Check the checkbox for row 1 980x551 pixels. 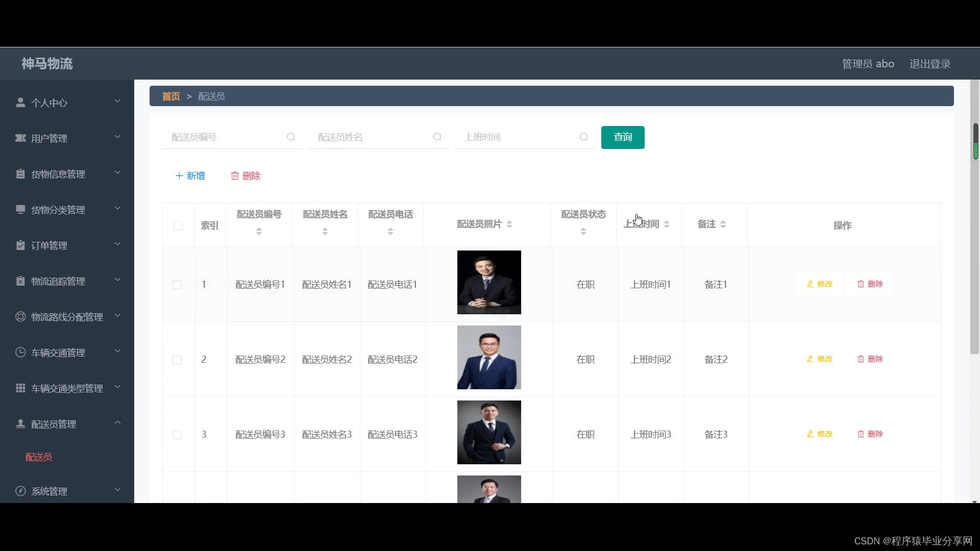coord(177,285)
